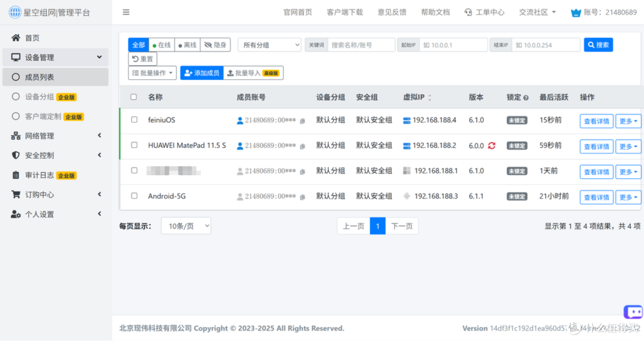644x341 pixels.
Task: Copy the blurred-name row's member account
Action: 302,172
